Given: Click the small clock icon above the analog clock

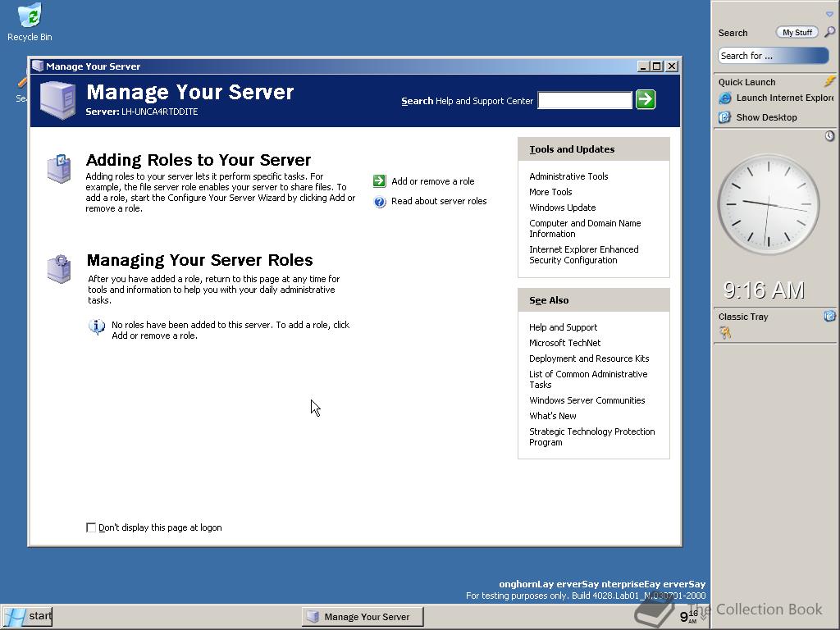Looking at the screenshot, I should (x=829, y=136).
